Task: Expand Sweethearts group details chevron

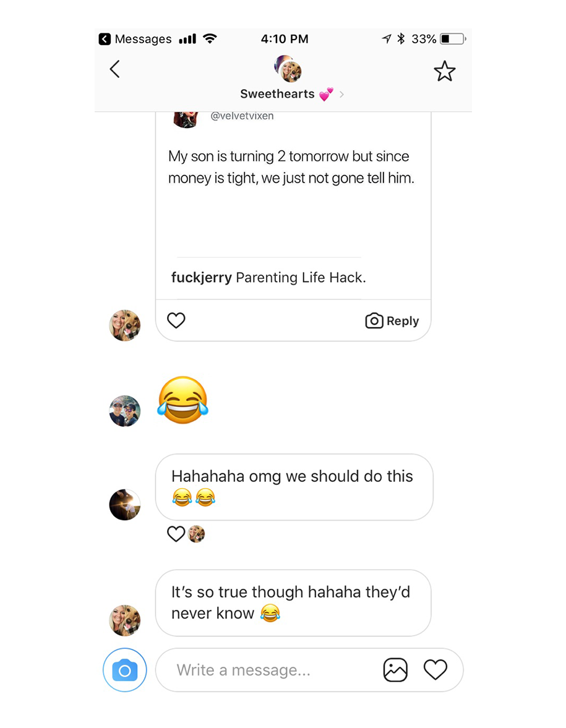Action: (x=341, y=94)
